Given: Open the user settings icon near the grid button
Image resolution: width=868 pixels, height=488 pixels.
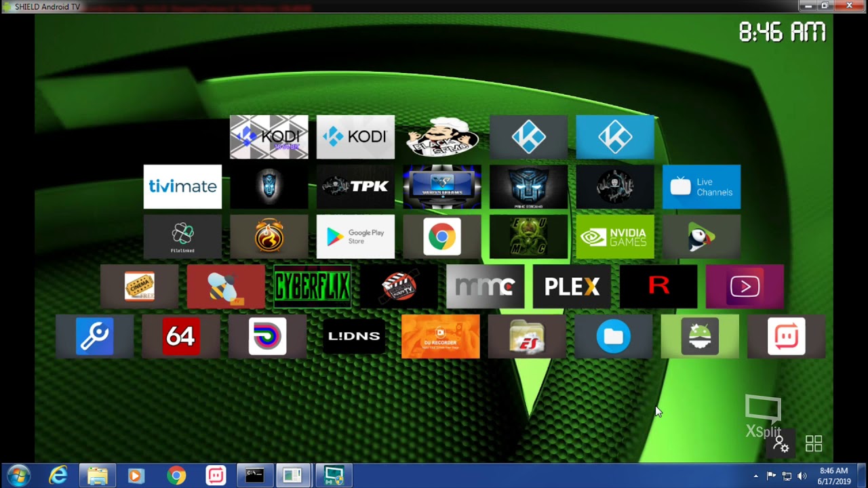Looking at the screenshot, I should 781,445.
